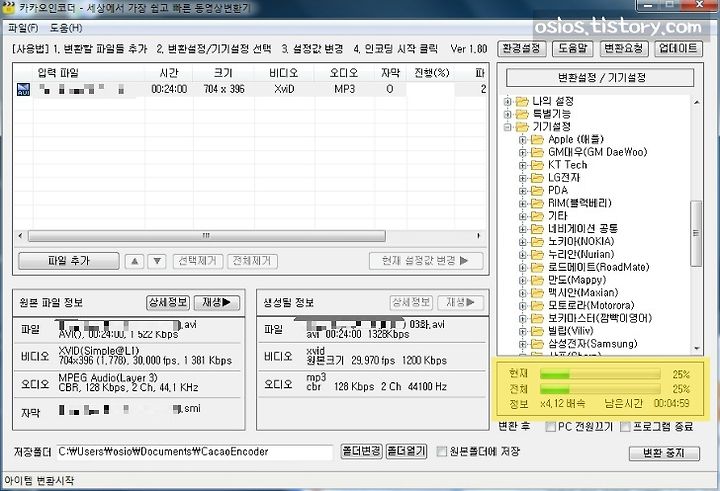The height and width of the screenshot is (491, 720).
Task: Select the 누리안(Nurian) folder icon
Action: coord(537,254)
